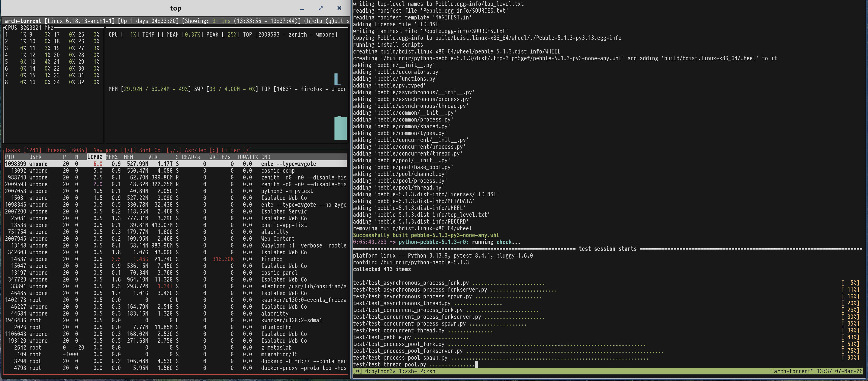Minimize the top terminal window
The height and width of the screenshot is (381, 868).
pyautogui.click(x=302, y=8)
